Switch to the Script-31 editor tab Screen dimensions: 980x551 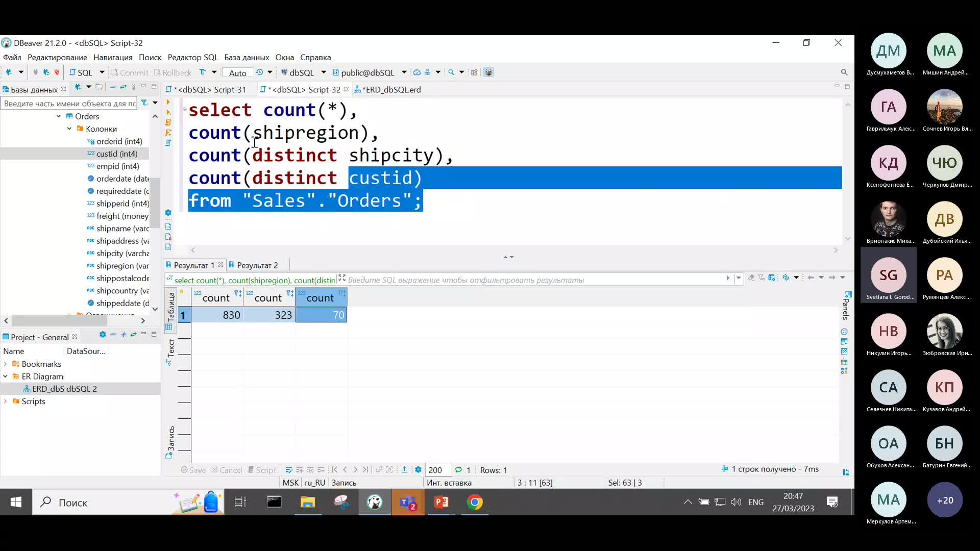click(x=206, y=89)
